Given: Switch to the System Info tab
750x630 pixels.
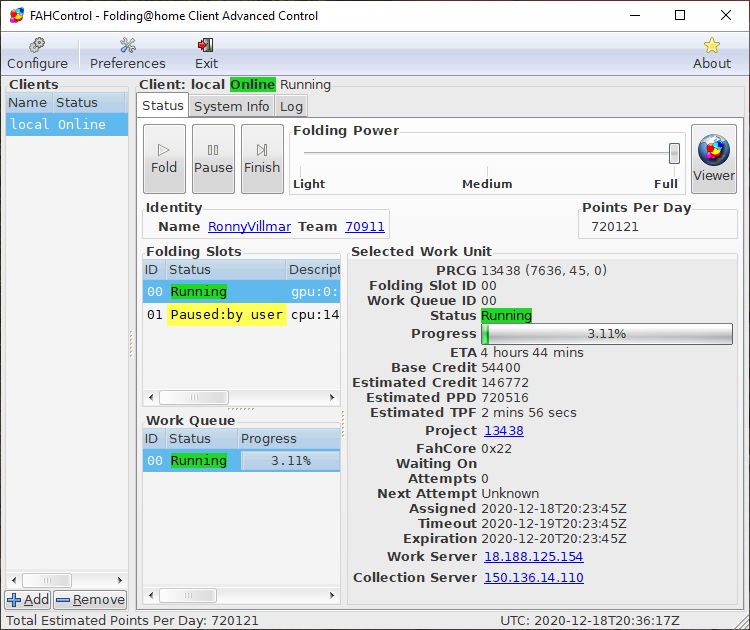Looking at the screenshot, I should [x=232, y=106].
